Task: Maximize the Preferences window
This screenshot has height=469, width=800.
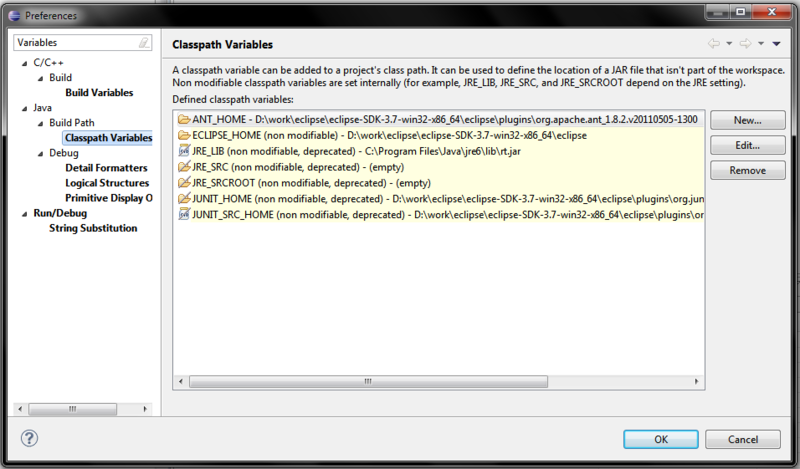Action: (x=740, y=12)
